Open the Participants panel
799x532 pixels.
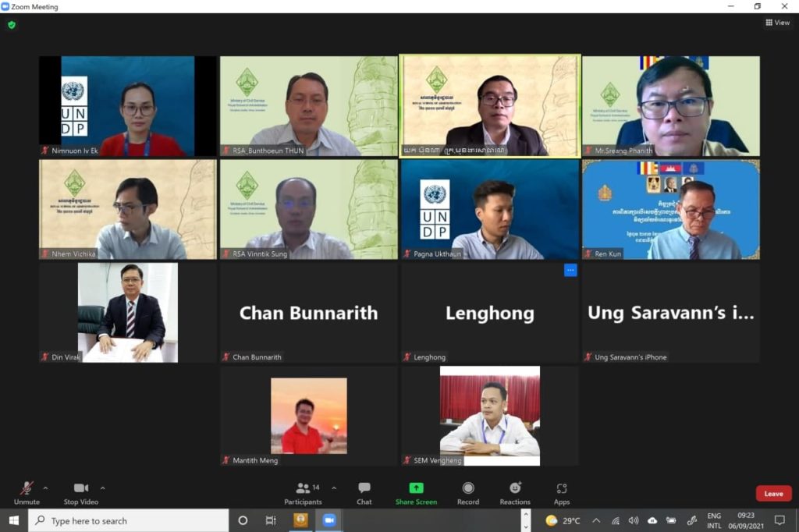pos(304,494)
